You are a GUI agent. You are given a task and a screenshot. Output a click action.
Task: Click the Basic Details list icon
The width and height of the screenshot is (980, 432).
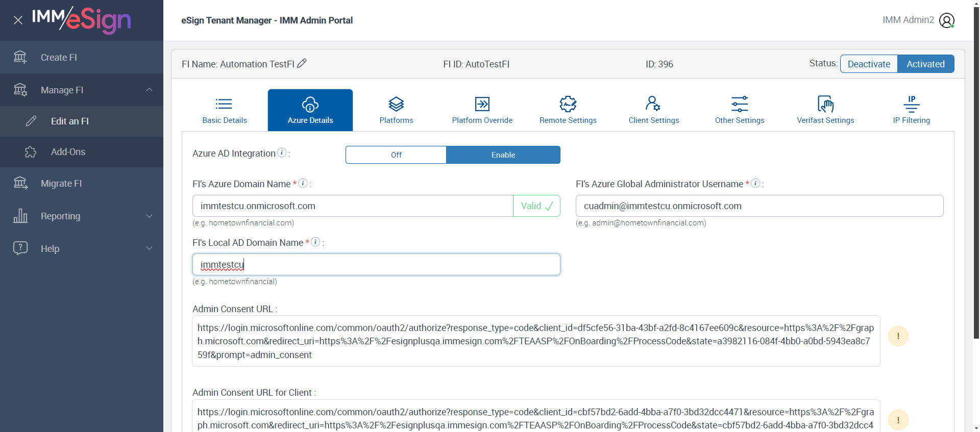224,104
